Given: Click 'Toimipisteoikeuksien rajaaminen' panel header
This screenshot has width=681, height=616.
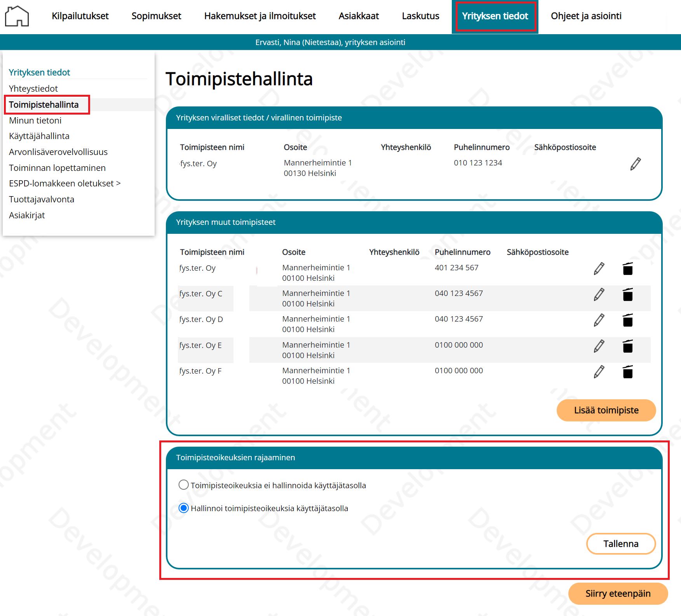Looking at the screenshot, I should tap(414, 458).
